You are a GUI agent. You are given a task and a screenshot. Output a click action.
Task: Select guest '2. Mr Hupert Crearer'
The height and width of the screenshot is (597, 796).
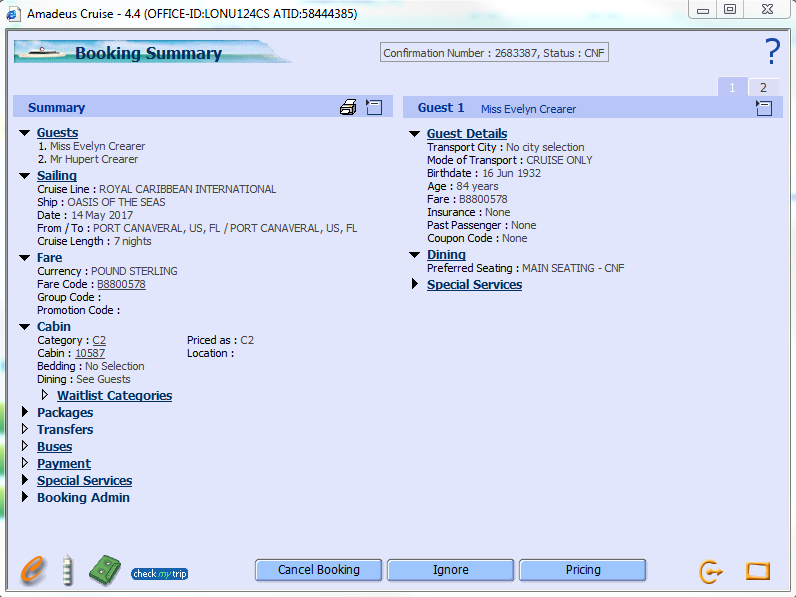88,159
